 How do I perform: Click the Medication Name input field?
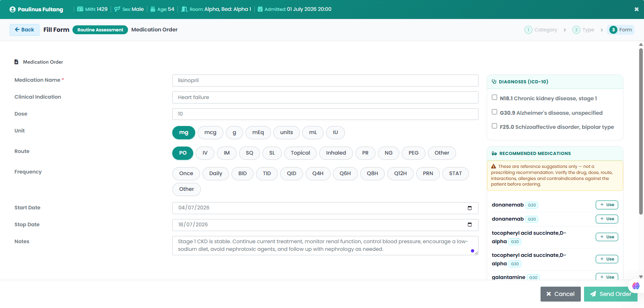(x=325, y=81)
